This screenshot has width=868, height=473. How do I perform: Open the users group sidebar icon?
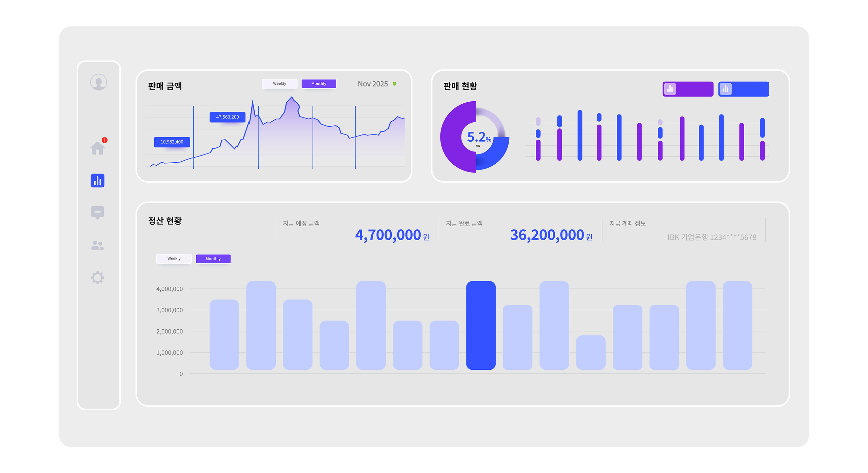click(x=97, y=245)
